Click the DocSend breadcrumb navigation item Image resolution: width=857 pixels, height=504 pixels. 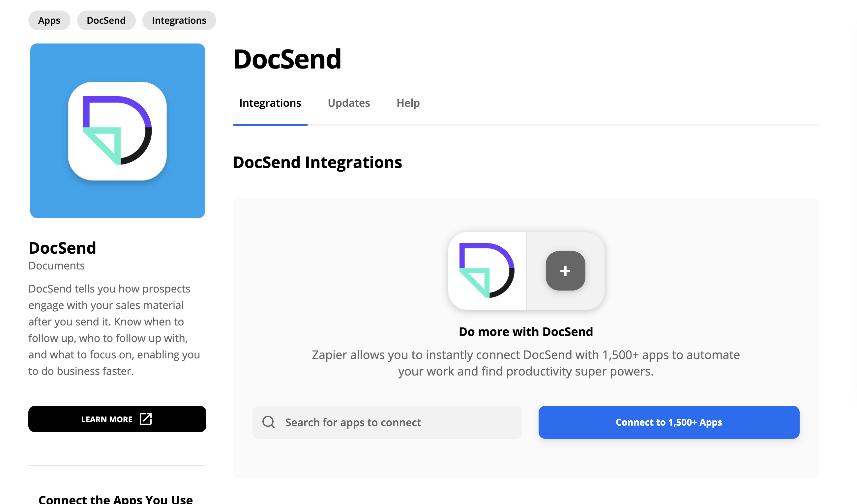[105, 20]
